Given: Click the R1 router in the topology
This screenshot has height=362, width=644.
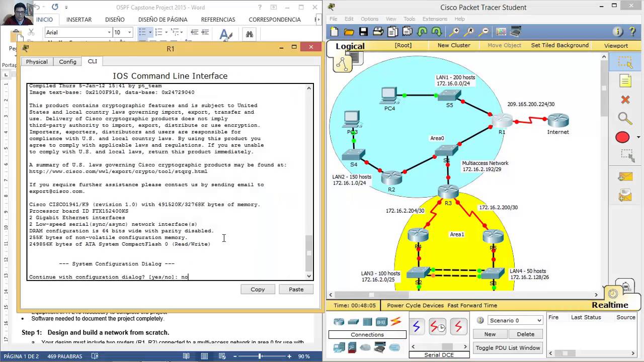Looking at the screenshot, I should [x=502, y=121].
